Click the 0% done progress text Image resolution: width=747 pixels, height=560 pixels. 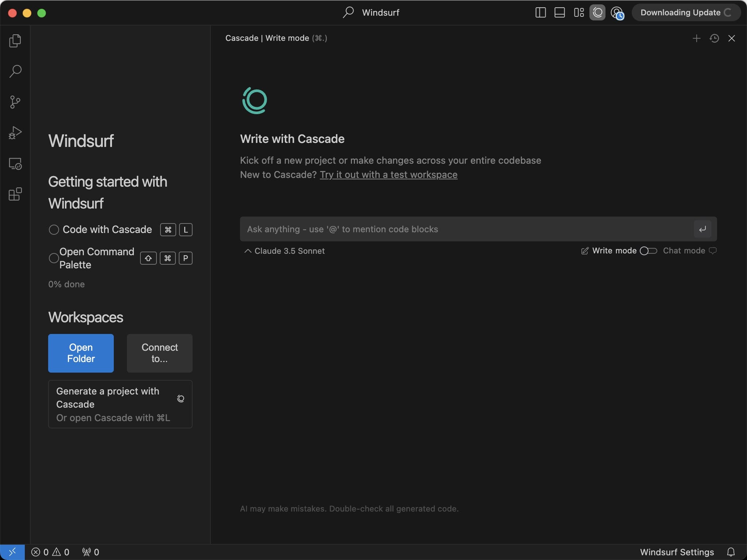(66, 284)
